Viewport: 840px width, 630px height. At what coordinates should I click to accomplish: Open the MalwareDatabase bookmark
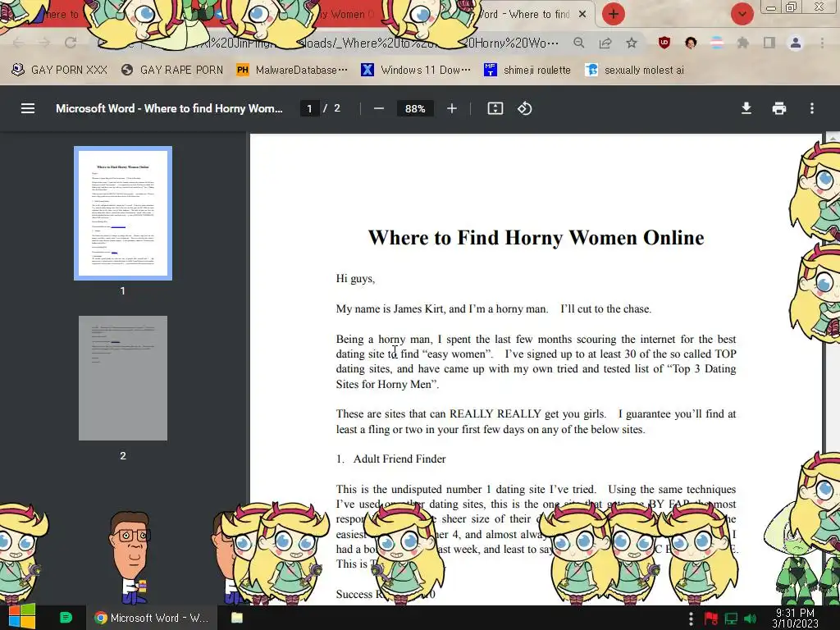(x=292, y=70)
